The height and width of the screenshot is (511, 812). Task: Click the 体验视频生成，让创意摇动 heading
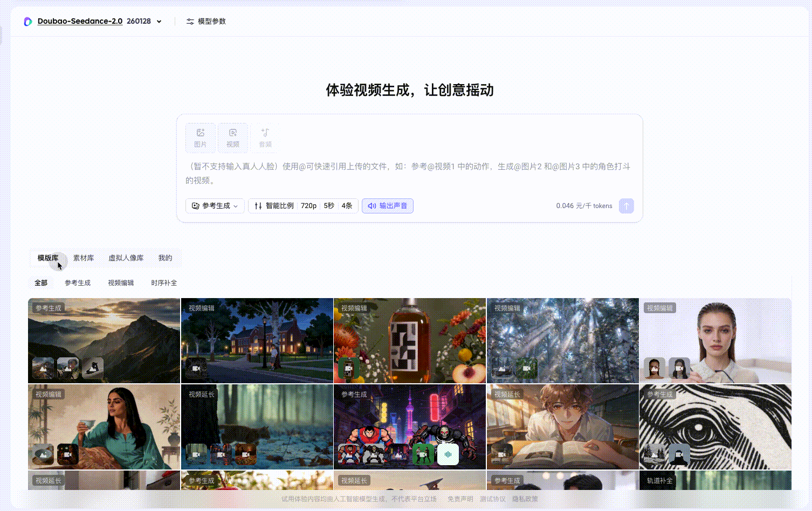(410, 90)
